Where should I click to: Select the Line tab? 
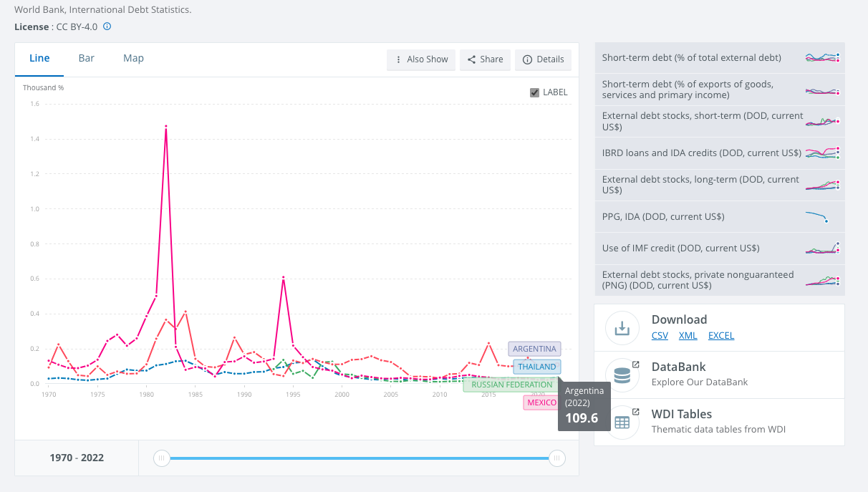click(39, 58)
